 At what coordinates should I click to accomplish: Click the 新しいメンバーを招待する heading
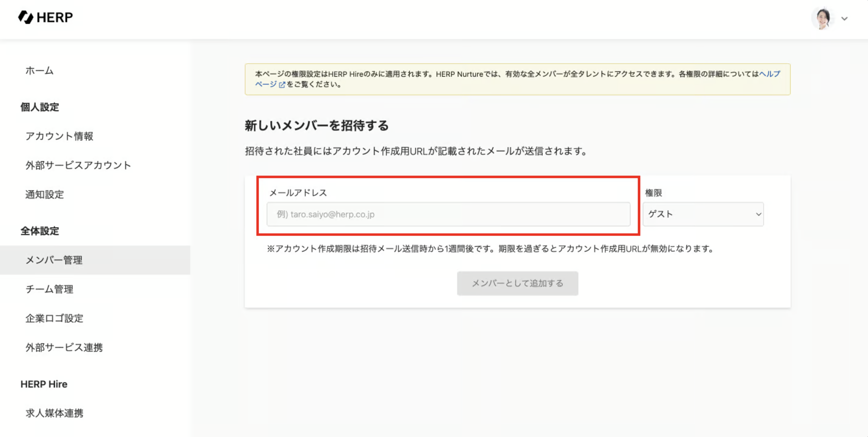click(316, 126)
